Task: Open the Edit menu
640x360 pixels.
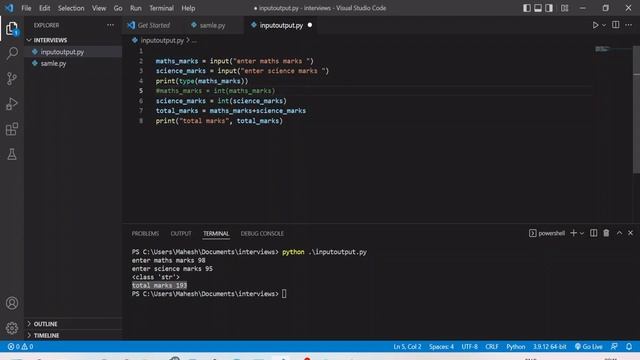Action: [x=44, y=8]
